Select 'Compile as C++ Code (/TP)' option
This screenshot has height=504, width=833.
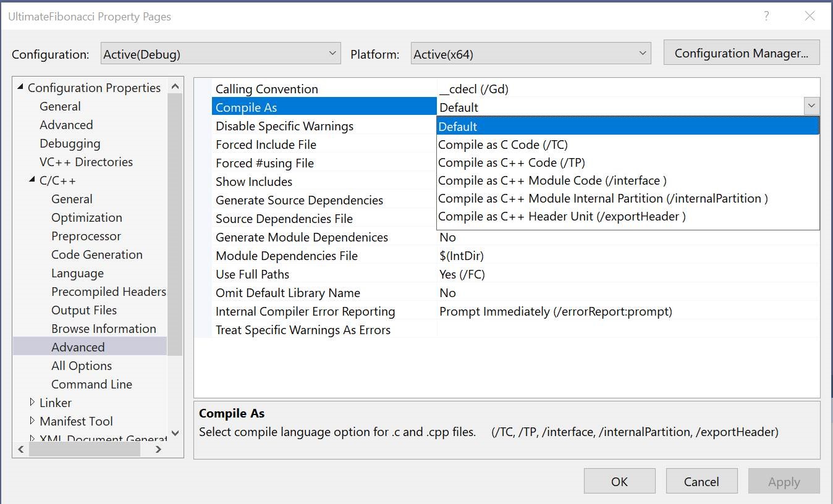click(510, 162)
